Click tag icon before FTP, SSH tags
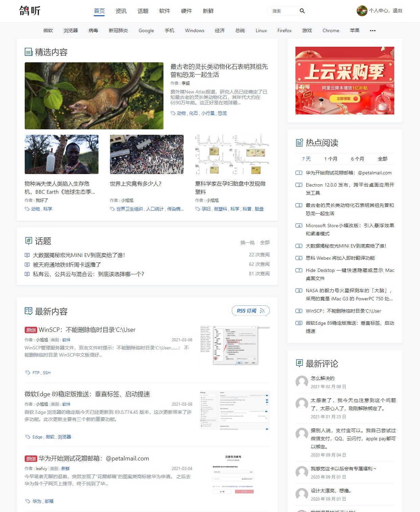Image resolution: width=420 pixels, height=512 pixels. (28, 372)
